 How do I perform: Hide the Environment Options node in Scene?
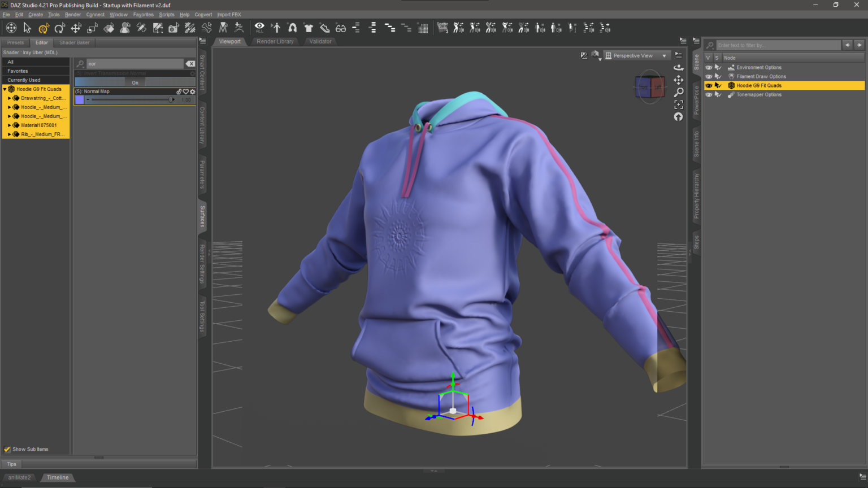709,67
